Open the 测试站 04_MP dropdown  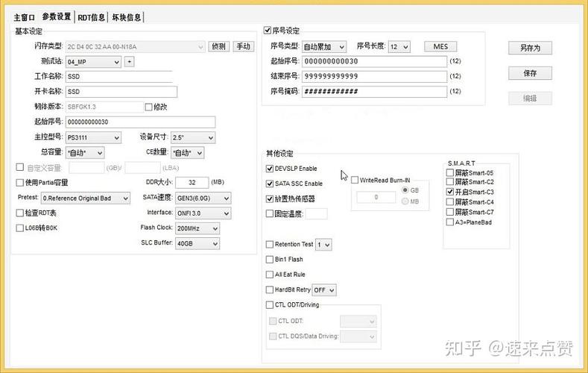(93, 62)
